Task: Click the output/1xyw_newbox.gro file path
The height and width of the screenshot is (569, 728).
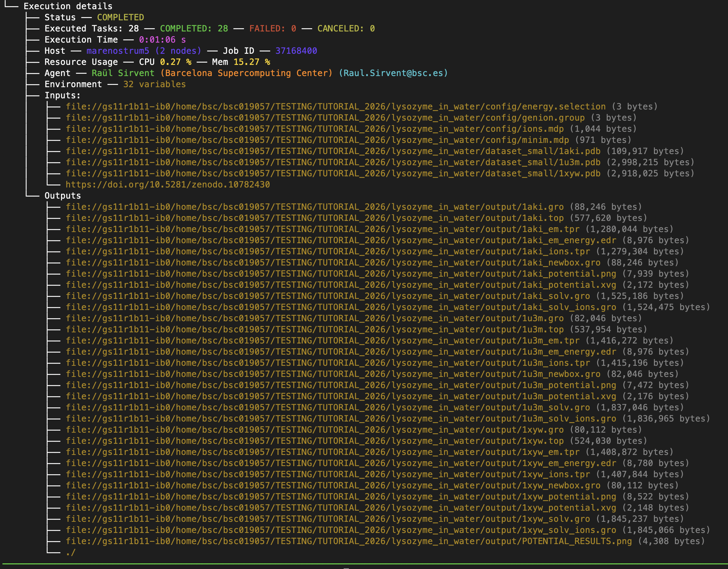Action: click(333, 485)
